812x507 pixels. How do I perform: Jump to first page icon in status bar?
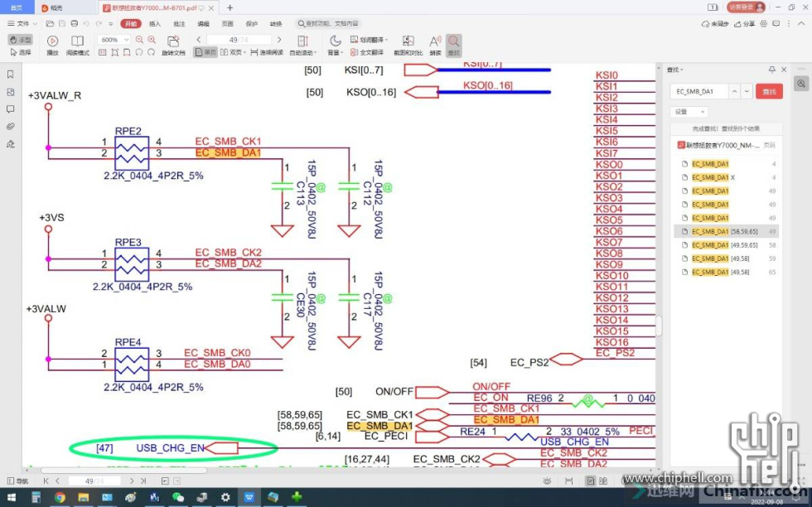pos(46,481)
